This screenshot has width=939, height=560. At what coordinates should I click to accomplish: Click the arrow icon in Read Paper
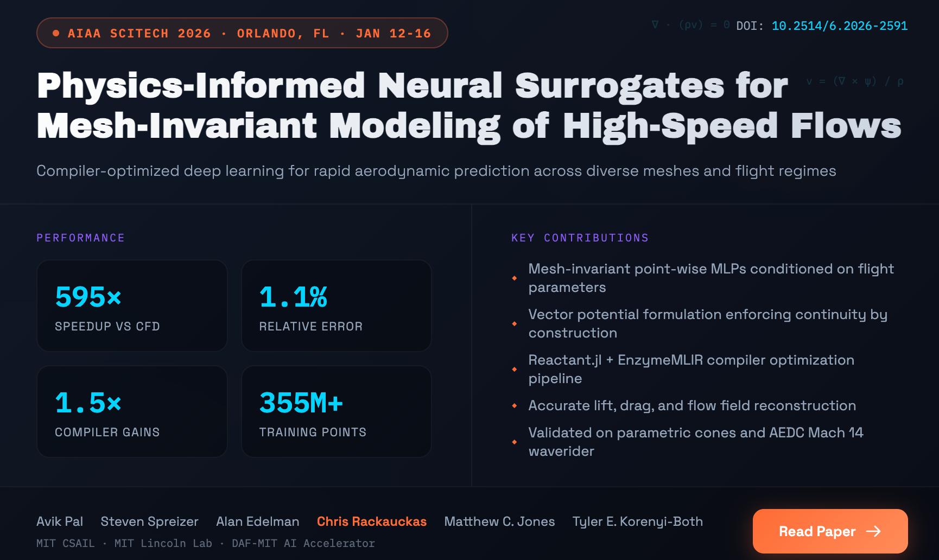coord(873,531)
